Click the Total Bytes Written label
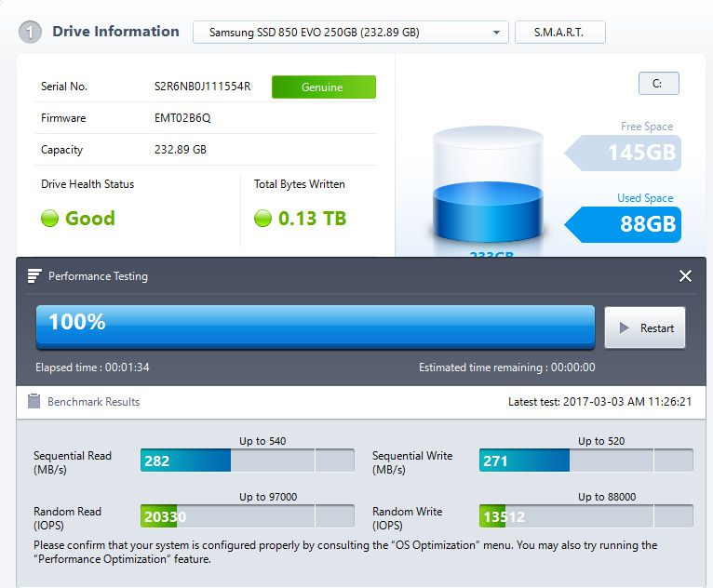 (x=299, y=184)
